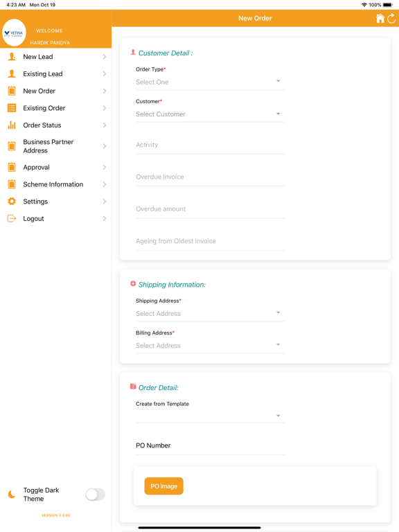399x532 pixels.
Task: Click the Order Status bar chart icon
Action: (x=12, y=125)
